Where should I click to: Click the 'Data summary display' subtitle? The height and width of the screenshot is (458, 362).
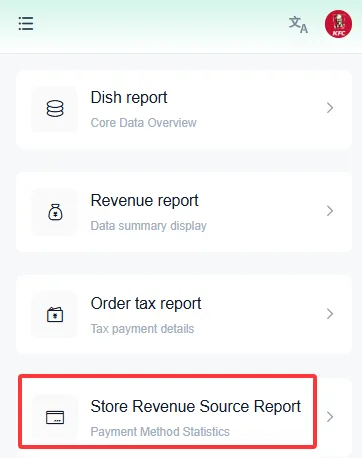pyautogui.click(x=149, y=226)
